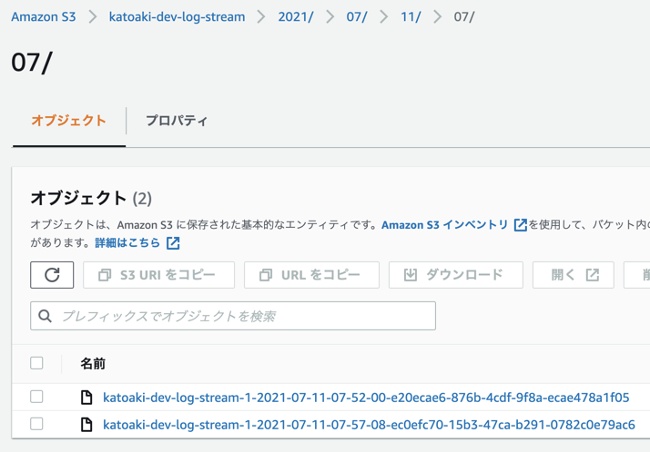Click the 開く button
Image resolution: width=650 pixels, height=452 pixels.
573,275
